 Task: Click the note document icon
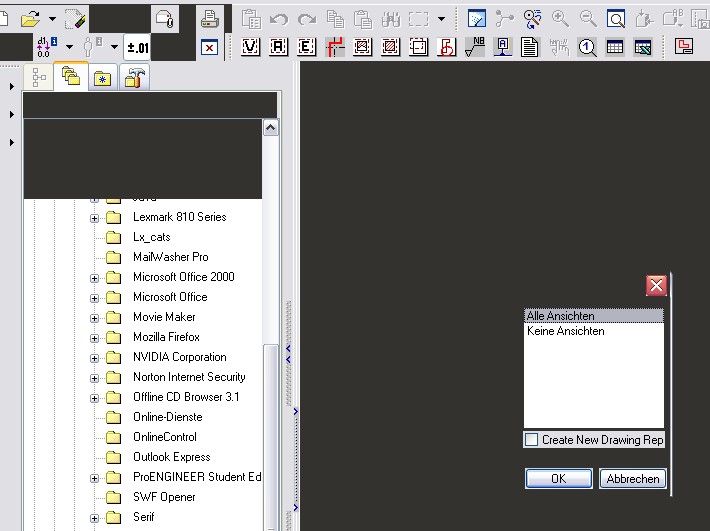[530, 47]
